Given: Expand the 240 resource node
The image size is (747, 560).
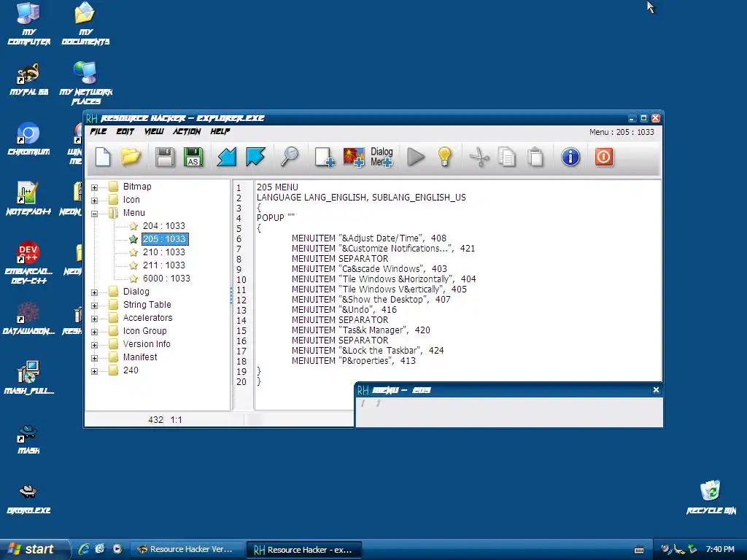Looking at the screenshot, I should click(x=94, y=371).
